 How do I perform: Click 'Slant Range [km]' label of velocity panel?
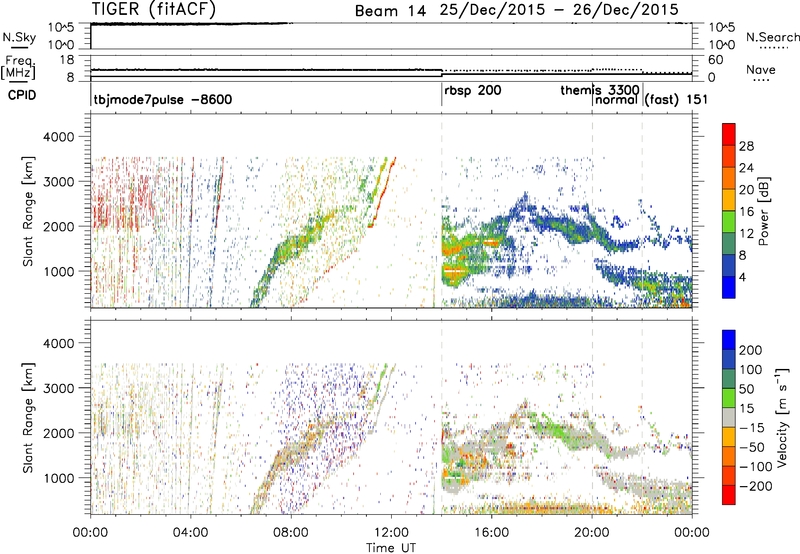point(28,417)
